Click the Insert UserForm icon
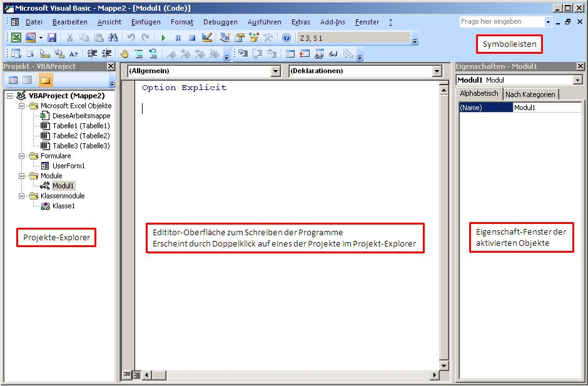588x386 pixels. tap(31, 38)
